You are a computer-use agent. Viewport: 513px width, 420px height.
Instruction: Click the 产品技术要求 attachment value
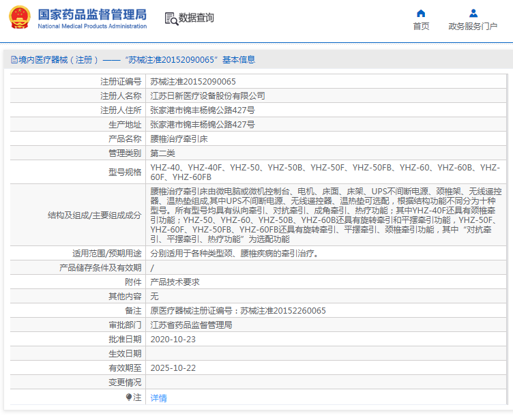175,282
